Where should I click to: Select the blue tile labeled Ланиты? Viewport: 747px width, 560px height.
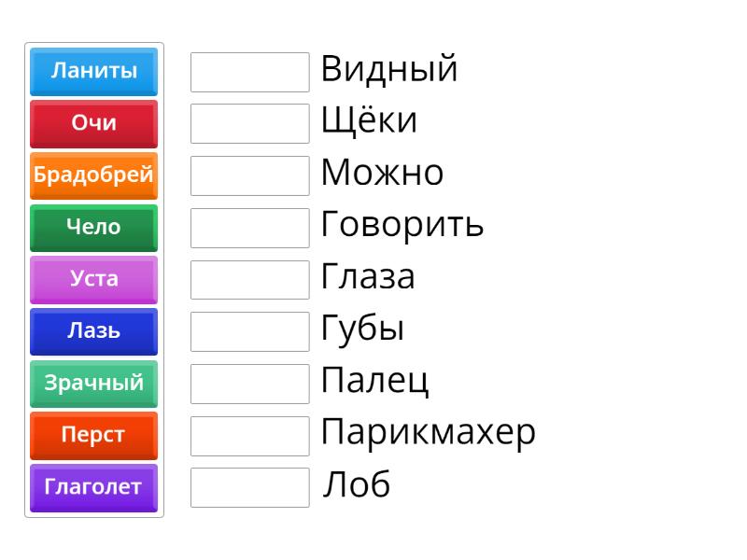click(x=92, y=71)
